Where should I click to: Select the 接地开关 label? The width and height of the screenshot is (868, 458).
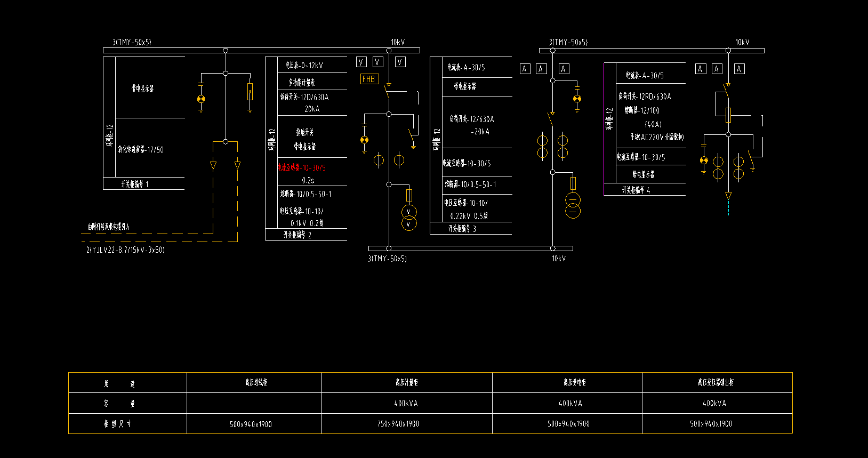305,132
